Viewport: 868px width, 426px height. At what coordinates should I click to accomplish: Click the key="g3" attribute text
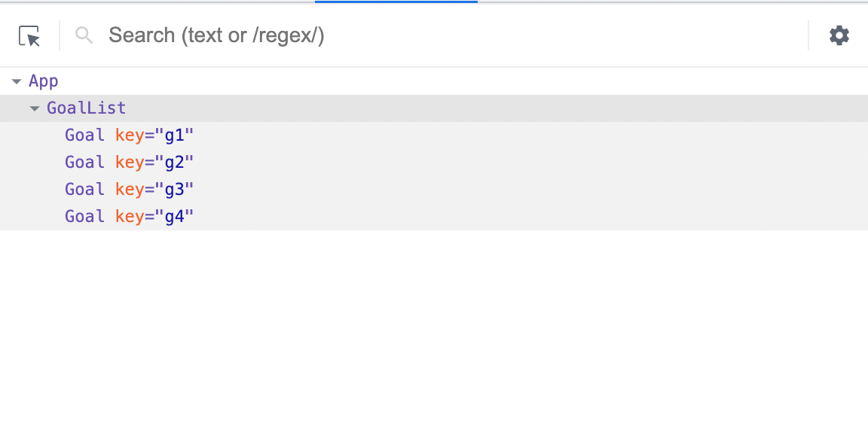154,189
